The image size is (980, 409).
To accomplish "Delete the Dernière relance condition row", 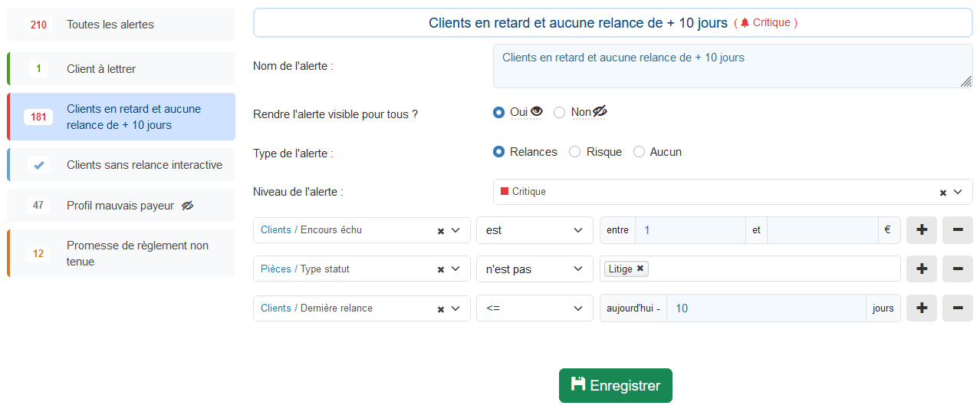I will [x=958, y=308].
